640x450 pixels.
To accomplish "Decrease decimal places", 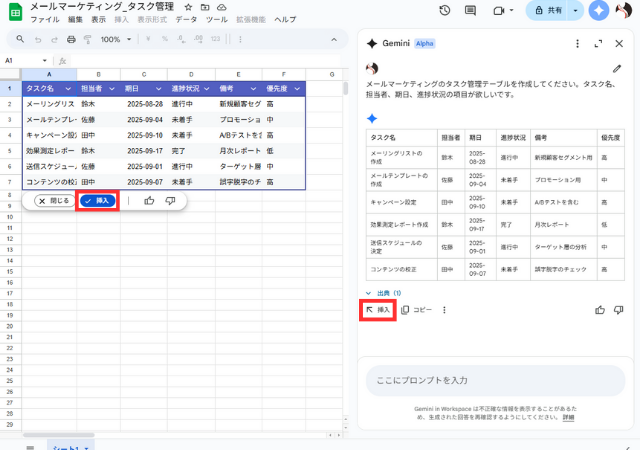I will (x=181, y=39).
